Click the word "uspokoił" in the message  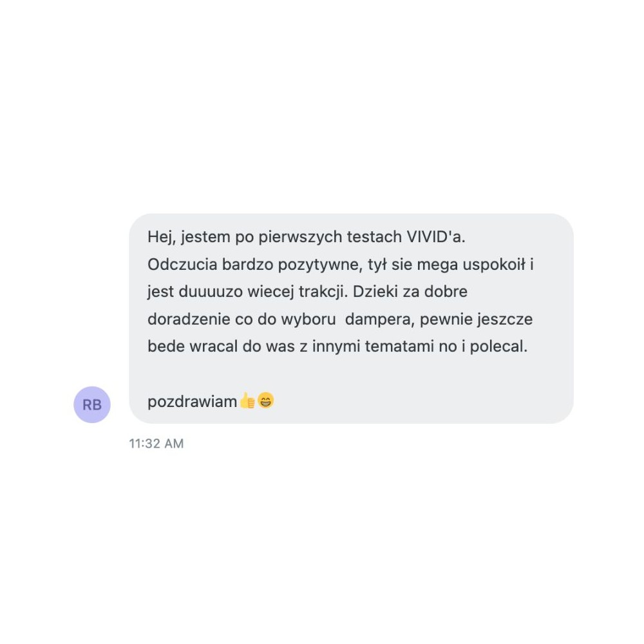tap(494, 265)
